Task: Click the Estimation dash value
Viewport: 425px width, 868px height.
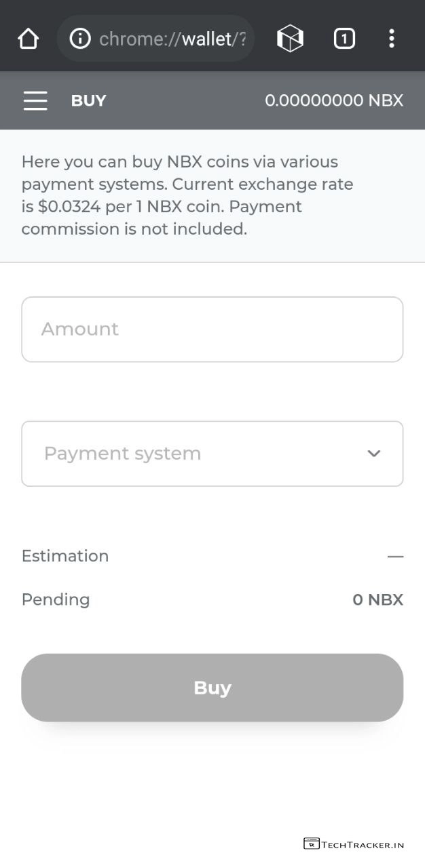Action: [x=395, y=557]
